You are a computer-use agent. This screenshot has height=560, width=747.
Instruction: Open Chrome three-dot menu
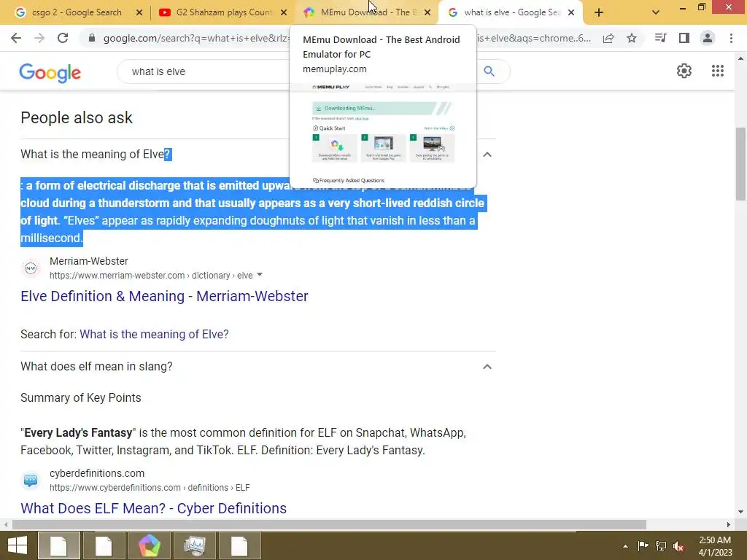tap(731, 38)
